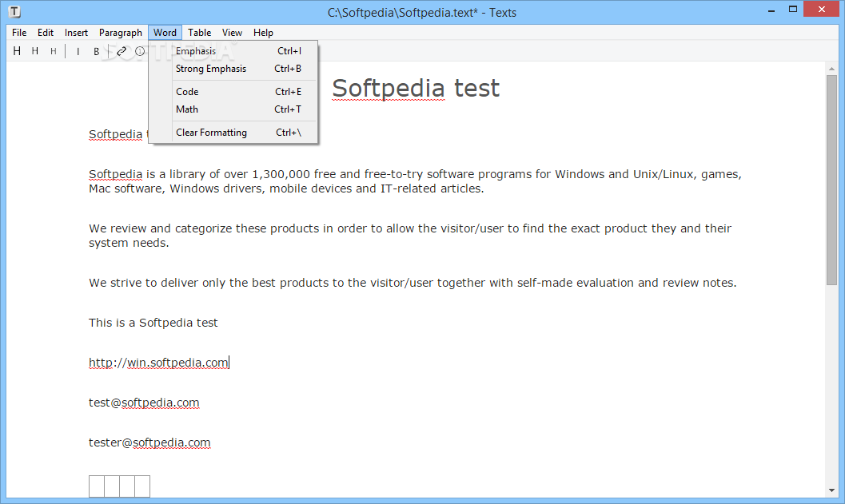Insert a footnote with the circled-1 icon
The height and width of the screenshot is (504, 845).
coord(140,51)
